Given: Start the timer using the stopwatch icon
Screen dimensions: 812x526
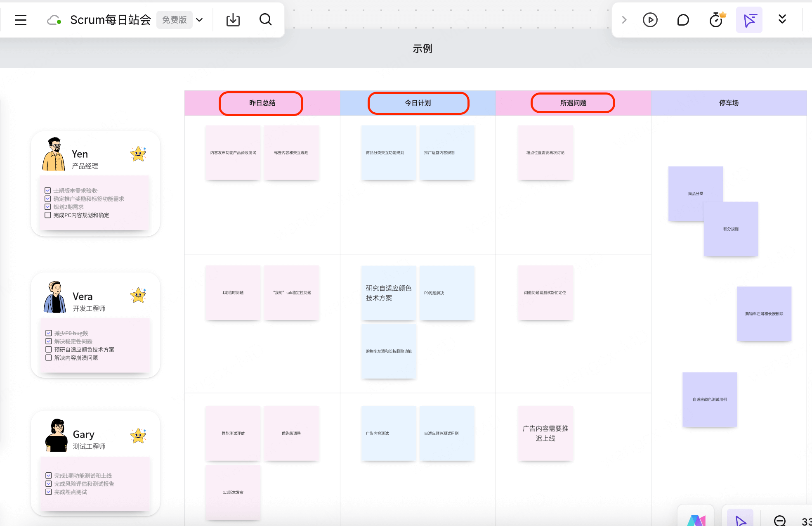Looking at the screenshot, I should 716,19.
